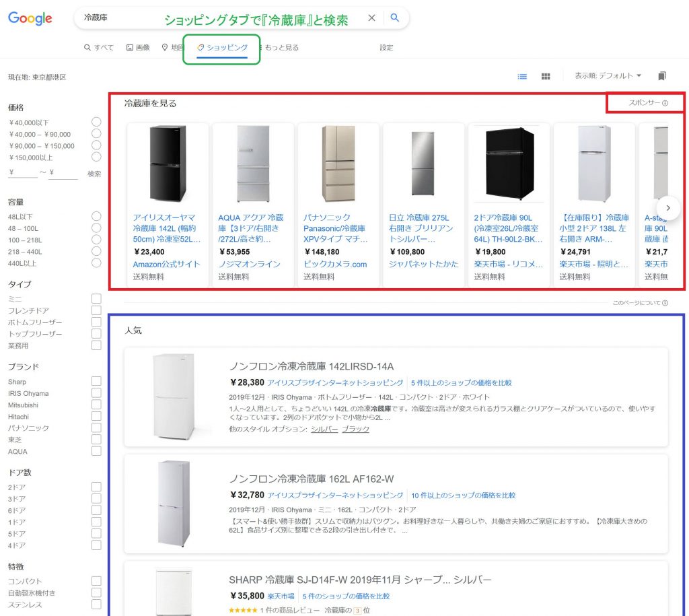Click the beige Panasonic fridge thumbnail

click(338, 164)
